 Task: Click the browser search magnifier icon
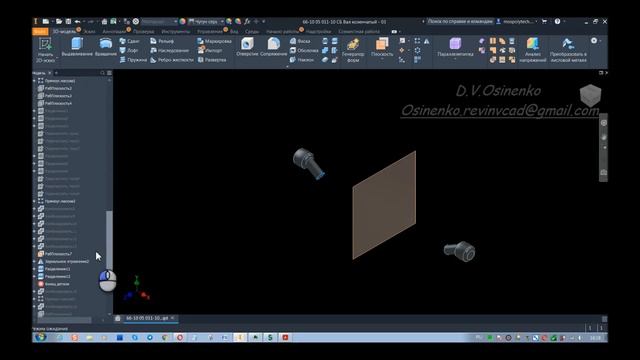click(x=102, y=73)
